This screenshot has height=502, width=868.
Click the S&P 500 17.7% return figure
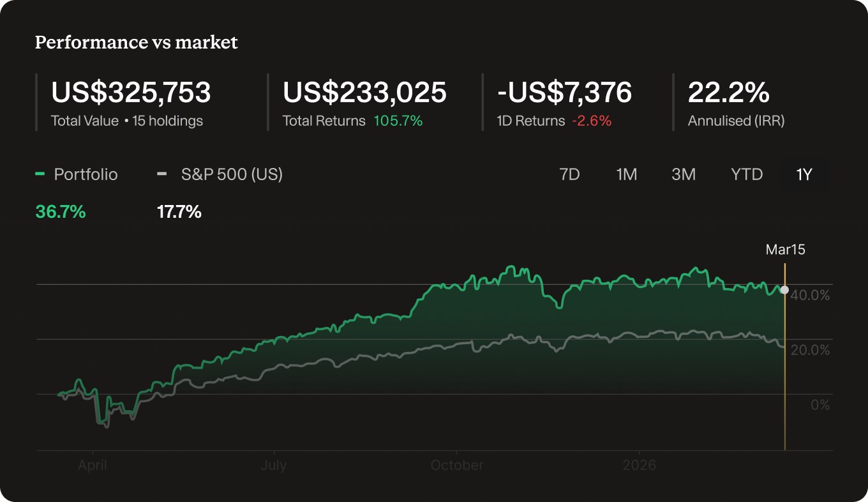click(179, 211)
